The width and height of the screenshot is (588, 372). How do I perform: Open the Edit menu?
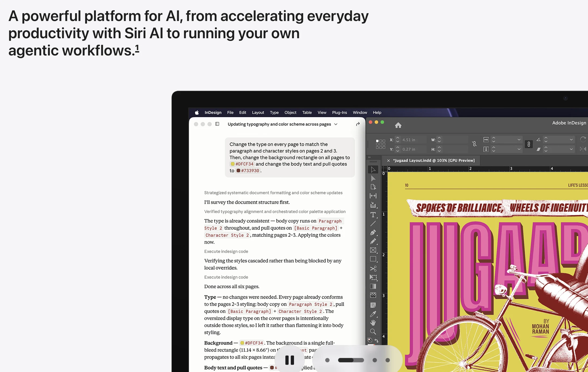point(243,113)
